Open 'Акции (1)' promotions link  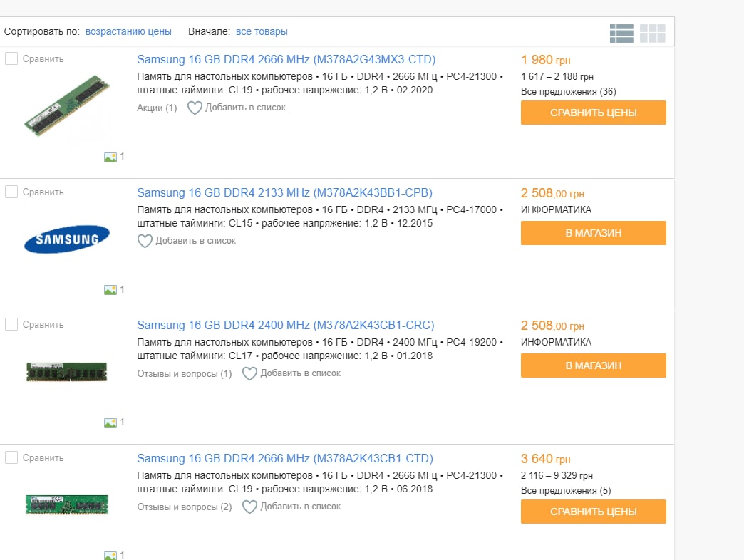point(157,108)
